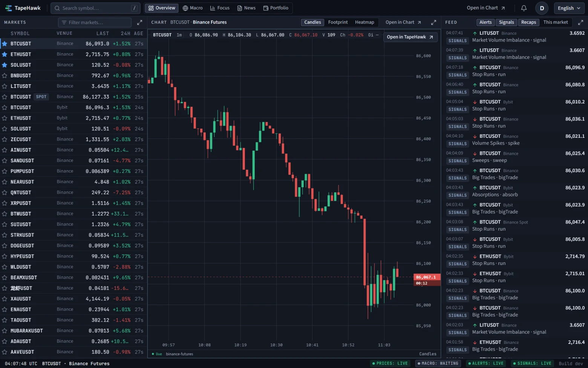588x368 pixels.
Task: Switch chart view to Heatmap
Action: tap(364, 22)
